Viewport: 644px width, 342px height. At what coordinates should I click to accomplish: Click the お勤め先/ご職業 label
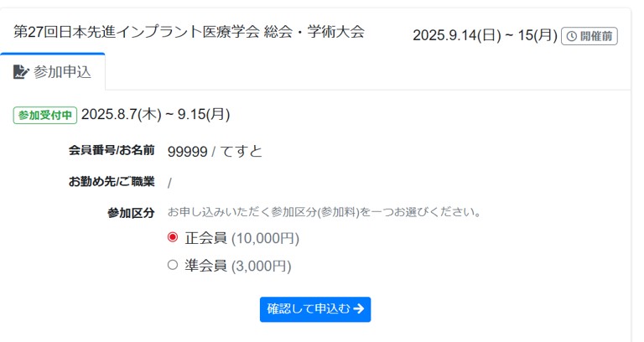112,181
